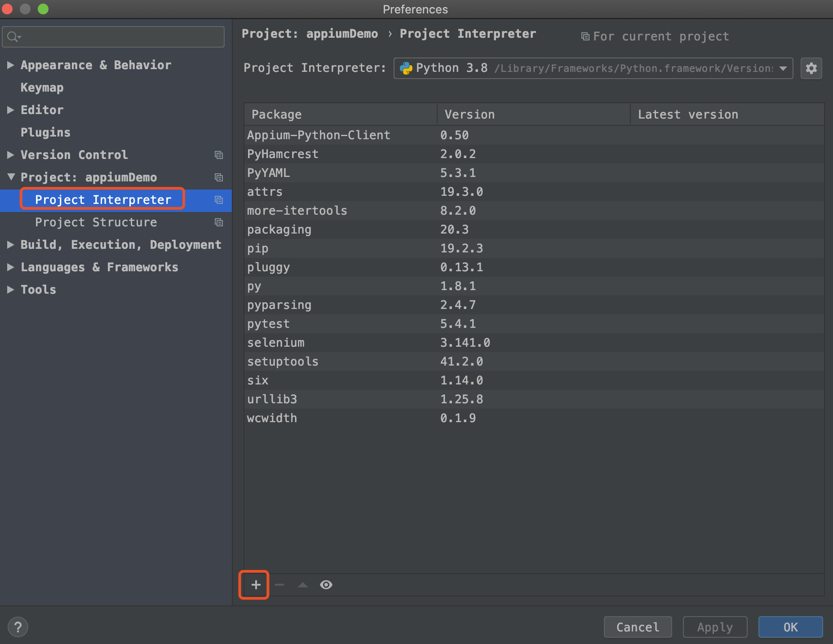This screenshot has height=644, width=833.
Task: Select the pip package row
Action: [534, 248]
